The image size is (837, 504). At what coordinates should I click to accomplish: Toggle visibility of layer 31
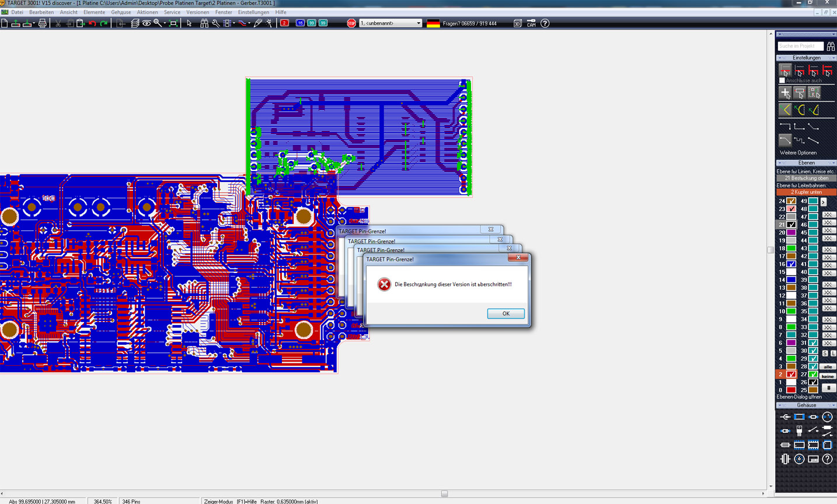(x=813, y=343)
